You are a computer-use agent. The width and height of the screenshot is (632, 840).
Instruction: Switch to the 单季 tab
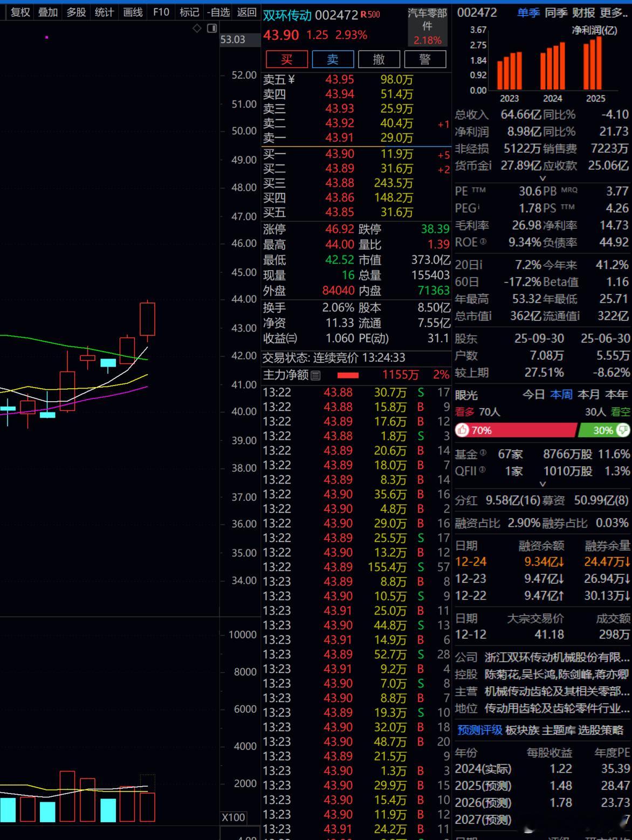pyautogui.click(x=528, y=12)
